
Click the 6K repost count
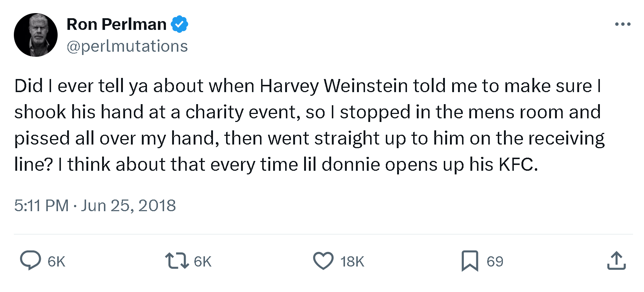pyautogui.click(x=203, y=261)
